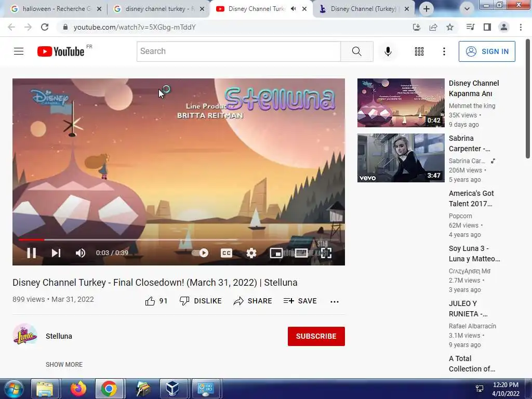532x399 pixels.
Task: Toggle the Chrome side panel
Action: (x=487, y=27)
